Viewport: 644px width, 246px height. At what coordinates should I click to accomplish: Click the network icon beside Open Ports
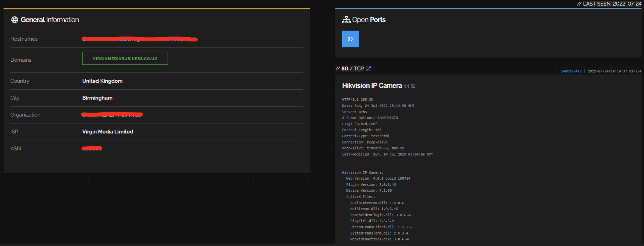[x=346, y=20]
